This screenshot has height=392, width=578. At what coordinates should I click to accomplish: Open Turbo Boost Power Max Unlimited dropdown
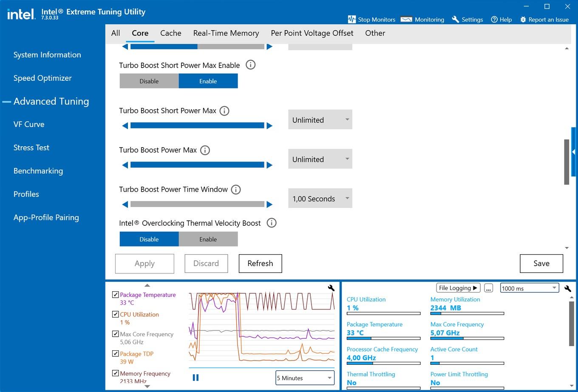[320, 159]
